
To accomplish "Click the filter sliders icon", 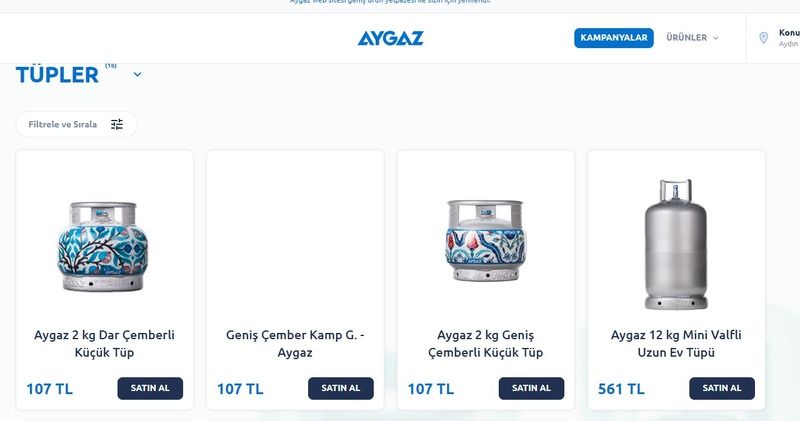I will (117, 124).
